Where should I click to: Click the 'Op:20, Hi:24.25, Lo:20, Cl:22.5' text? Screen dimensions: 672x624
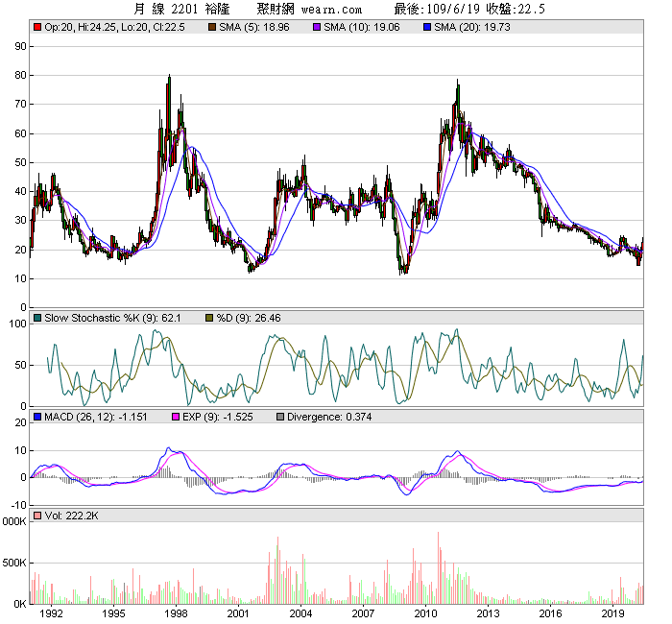point(114,27)
